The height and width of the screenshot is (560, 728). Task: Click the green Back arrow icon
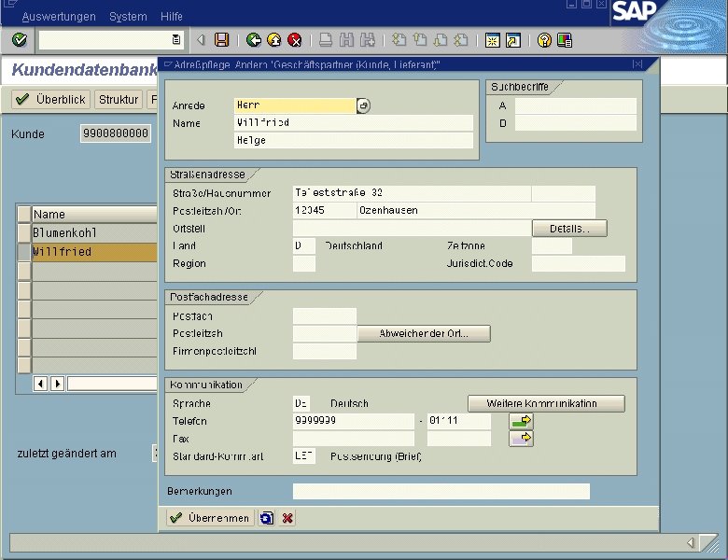tap(254, 40)
